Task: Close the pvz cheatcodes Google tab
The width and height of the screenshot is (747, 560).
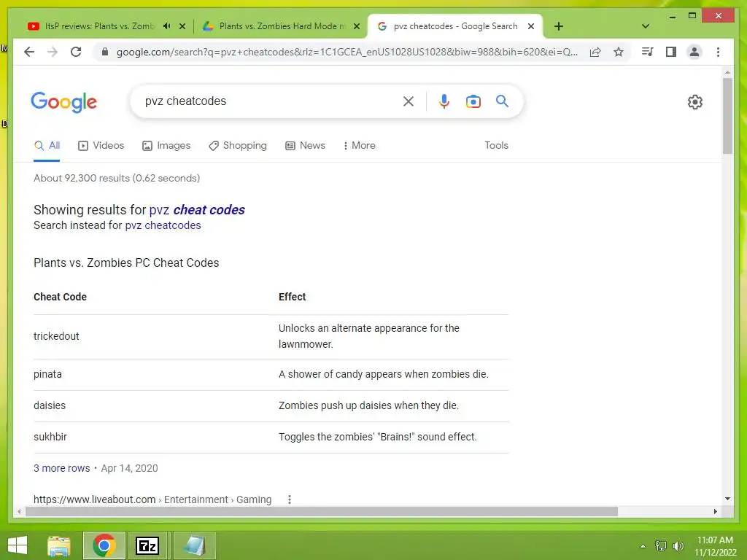Action: [x=531, y=27]
